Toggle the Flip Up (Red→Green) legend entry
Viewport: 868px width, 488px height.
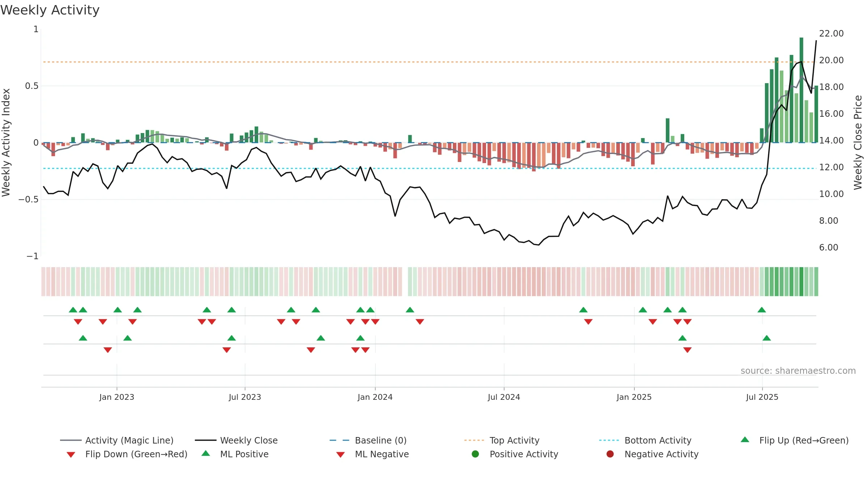(x=795, y=440)
